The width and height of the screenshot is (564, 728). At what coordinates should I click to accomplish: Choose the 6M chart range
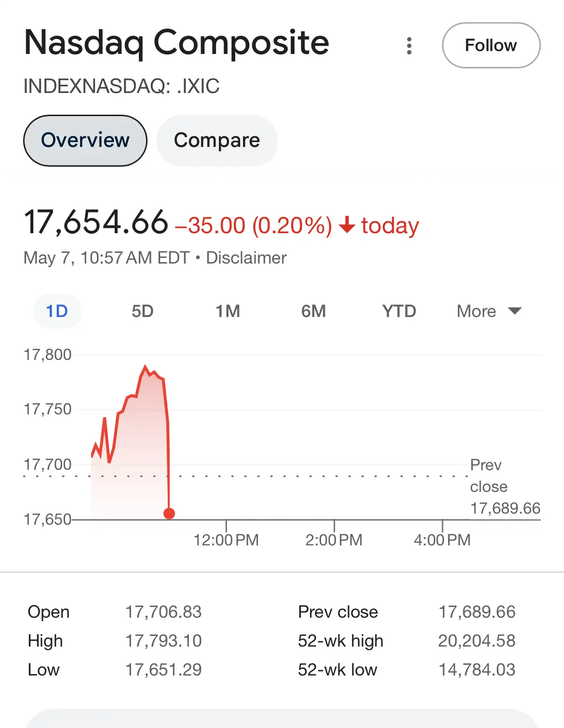click(x=313, y=311)
